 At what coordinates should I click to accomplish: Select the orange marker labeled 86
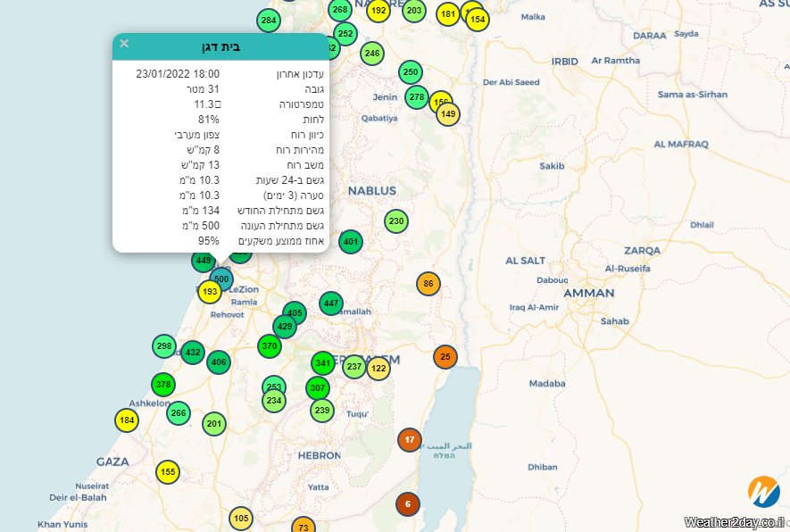(428, 284)
